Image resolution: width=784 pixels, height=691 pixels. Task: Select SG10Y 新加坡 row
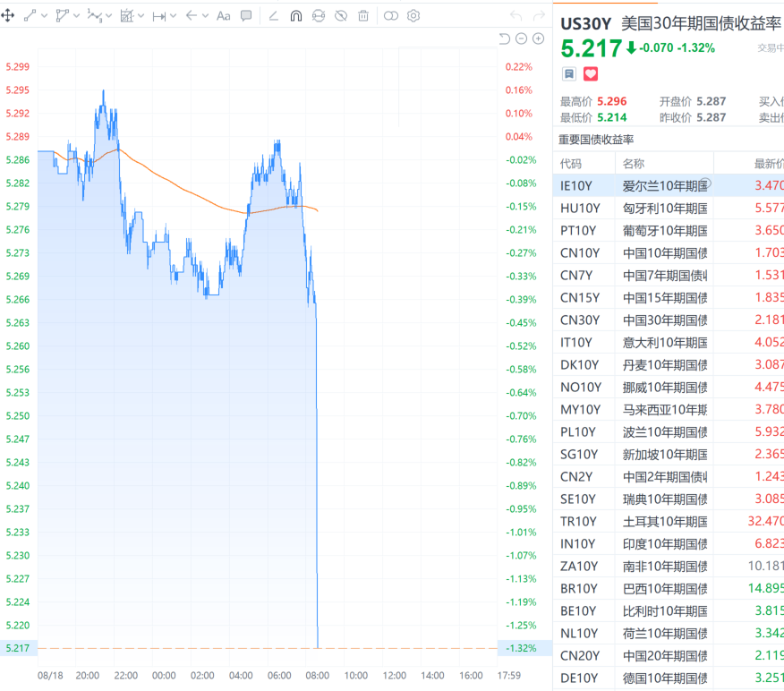tap(669, 454)
